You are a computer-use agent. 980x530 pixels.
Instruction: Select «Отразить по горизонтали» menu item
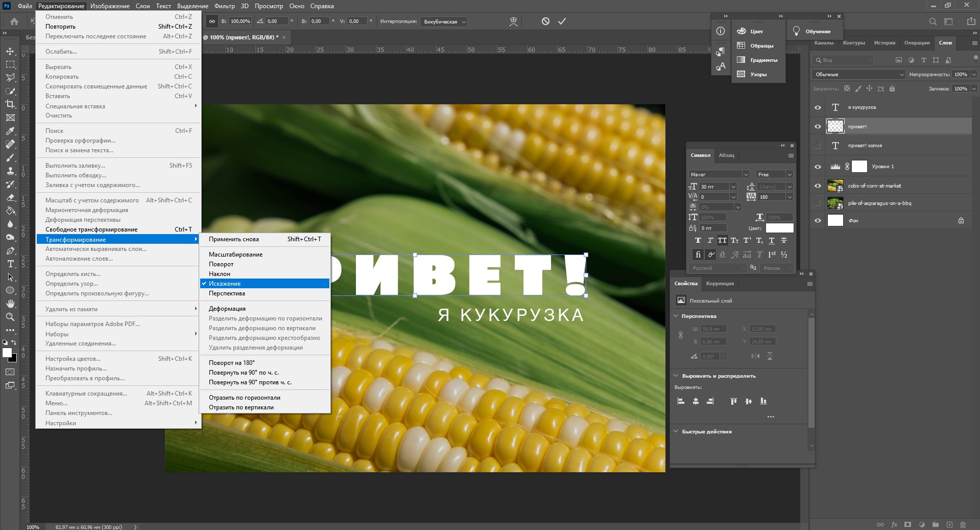(244, 398)
